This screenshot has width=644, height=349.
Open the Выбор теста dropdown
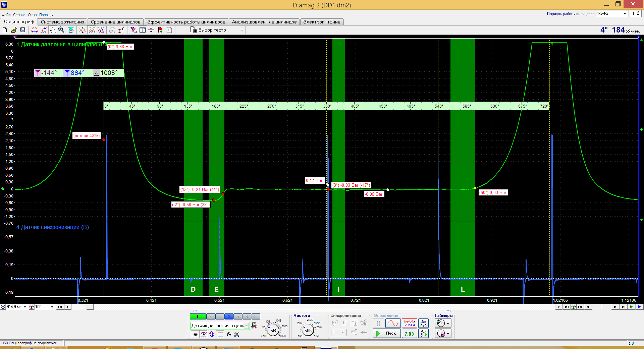click(x=217, y=30)
